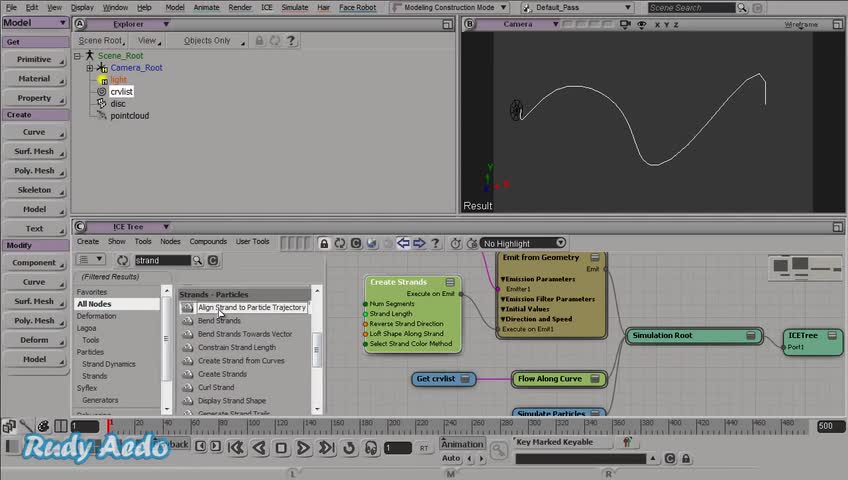Image resolution: width=848 pixels, height=480 pixels.
Task: Click the Align Strand to Particle Trajectory node icon
Action: click(187, 308)
